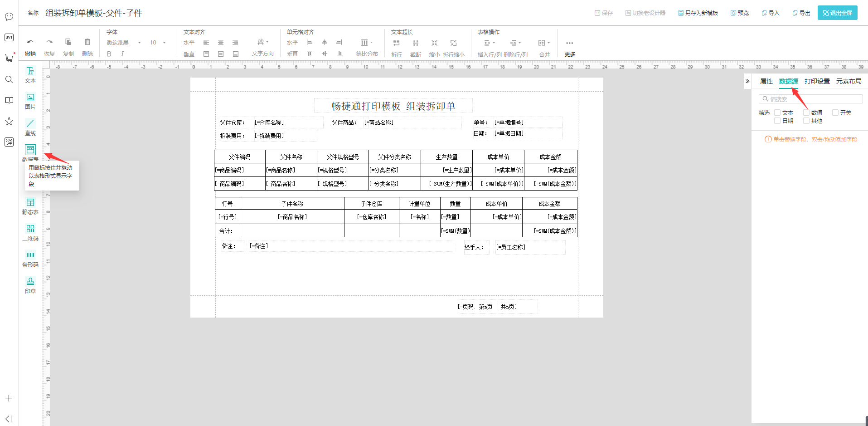Align text vertically to the middle
868x426 pixels.
[x=221, y=54]
